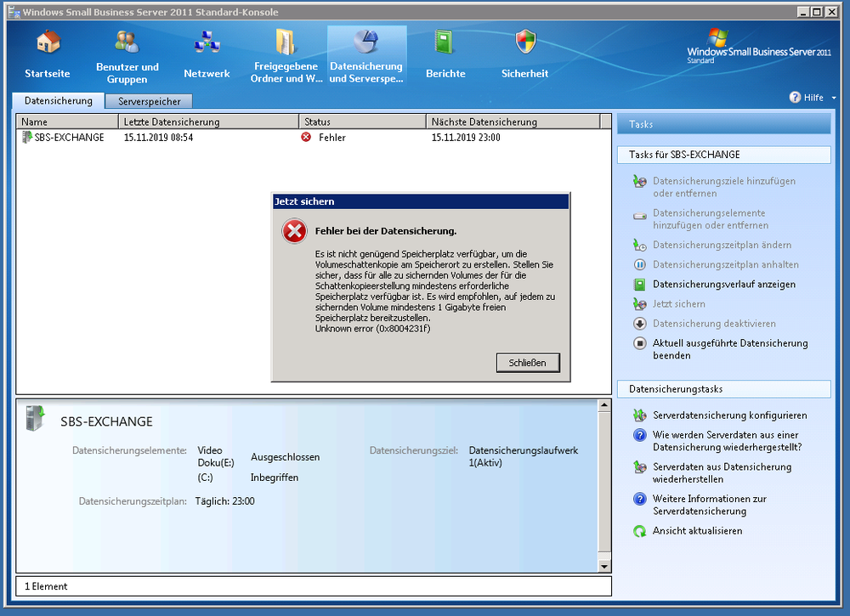Select the SBS-EXCHANGE row in list
The width and height of the screenshot is (850, 616).
click(x=68, y=138)
